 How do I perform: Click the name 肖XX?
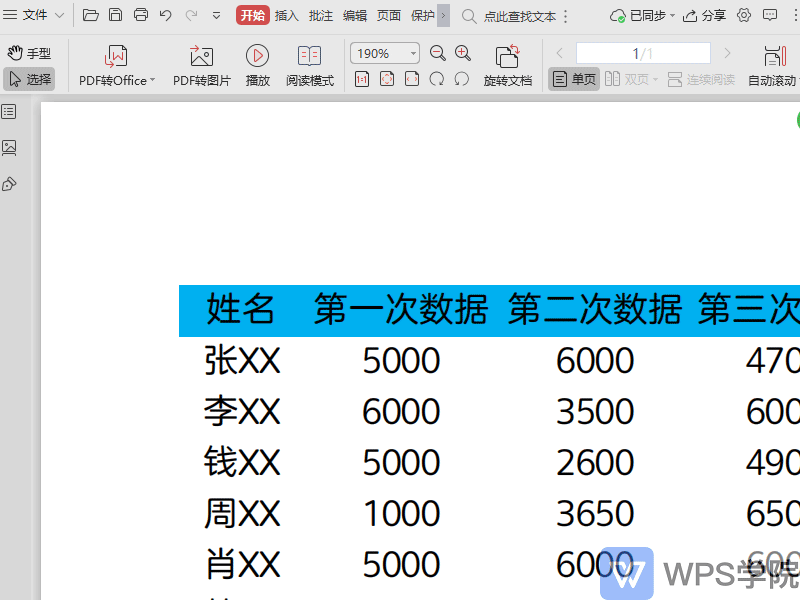coord(242,564)
